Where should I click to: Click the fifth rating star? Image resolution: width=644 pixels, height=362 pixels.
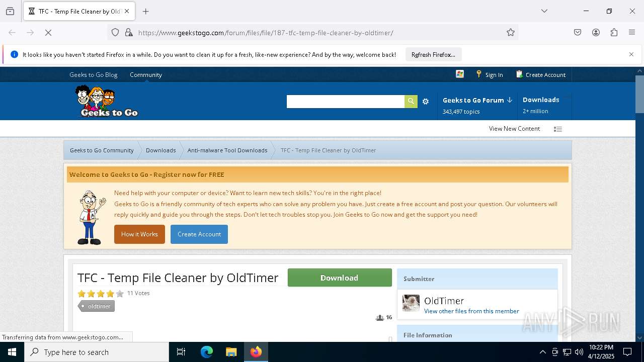coord(120,294)
